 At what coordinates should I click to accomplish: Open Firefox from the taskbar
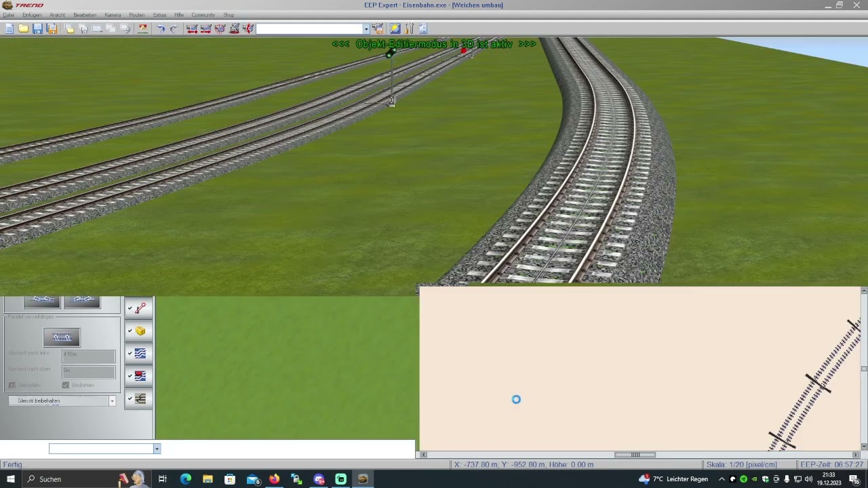click(274, 479)
